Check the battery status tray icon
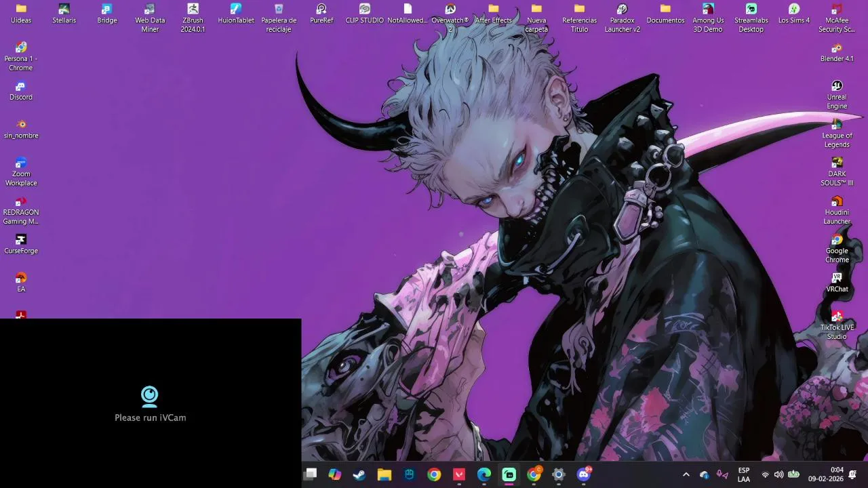 click(793, 474)
